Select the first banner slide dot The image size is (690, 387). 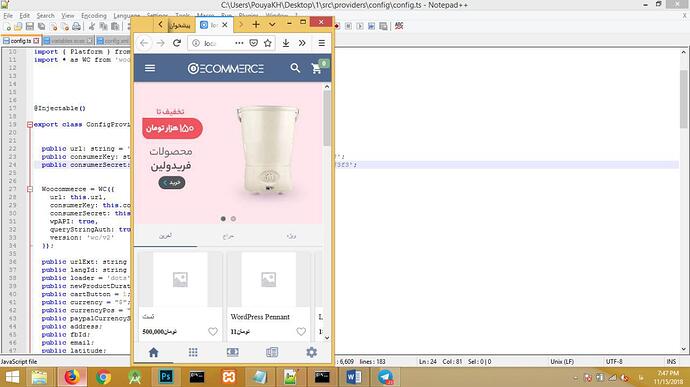223,218
